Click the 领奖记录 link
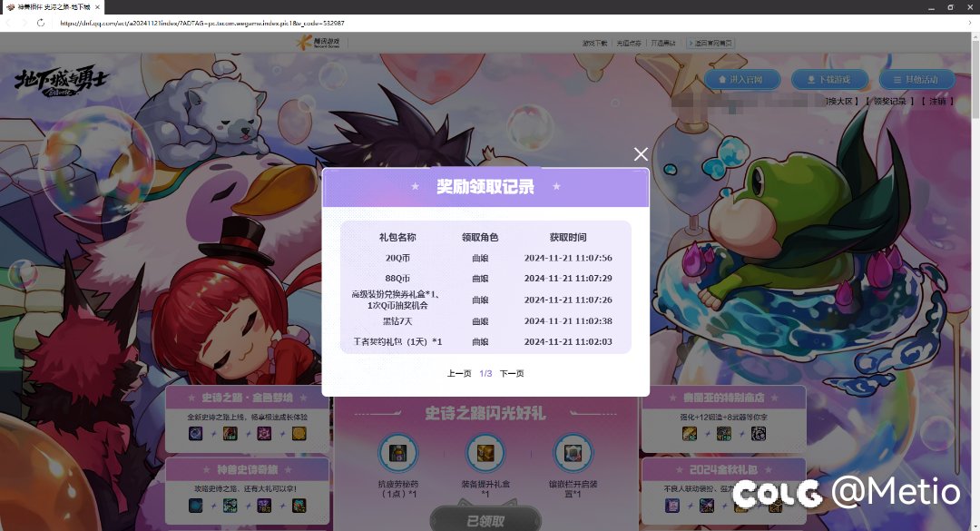 [x=889, y=102]
